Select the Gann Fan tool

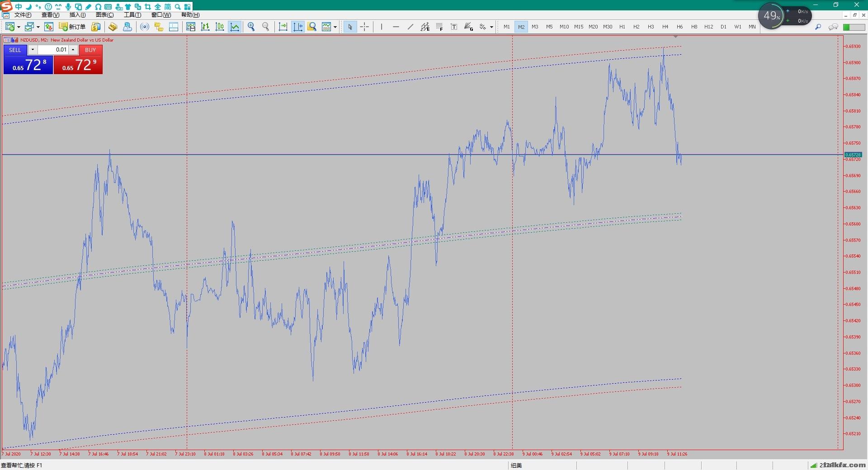[468, 27]
